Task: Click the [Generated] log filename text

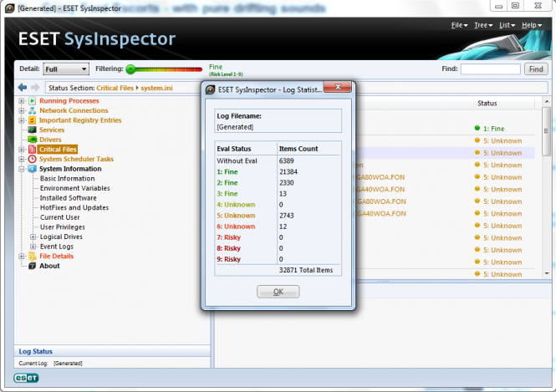Action: pos(235,127)
